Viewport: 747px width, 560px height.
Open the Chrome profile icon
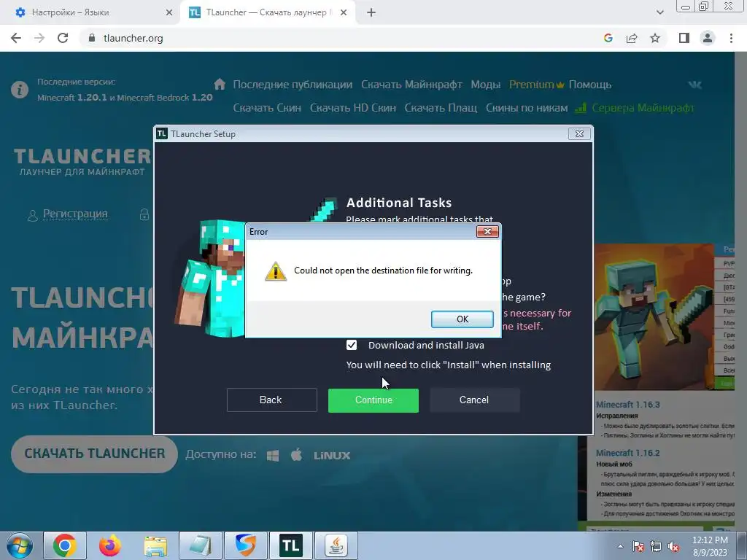[x=708, y=38]
